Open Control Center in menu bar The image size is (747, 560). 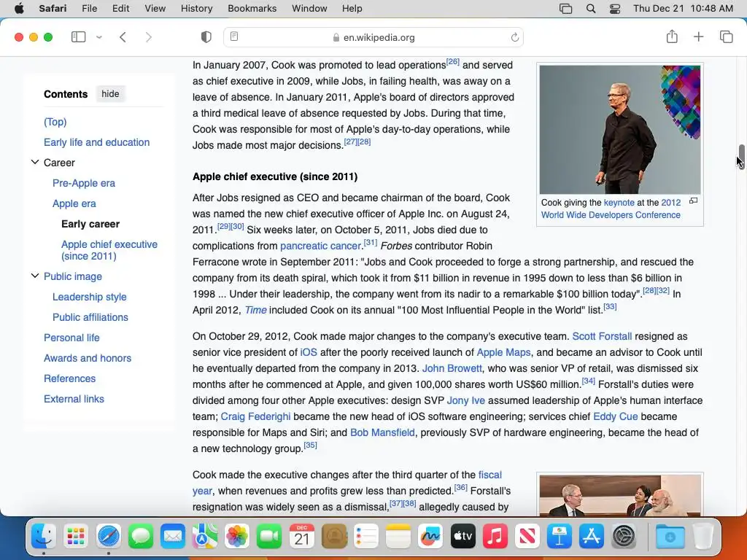tap(615, 9)
